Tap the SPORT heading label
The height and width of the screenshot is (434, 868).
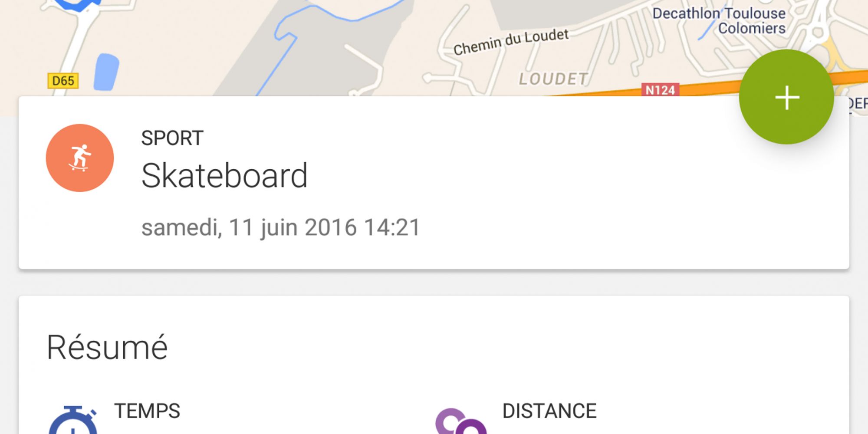pyautogui.click(x=172, y=138)
